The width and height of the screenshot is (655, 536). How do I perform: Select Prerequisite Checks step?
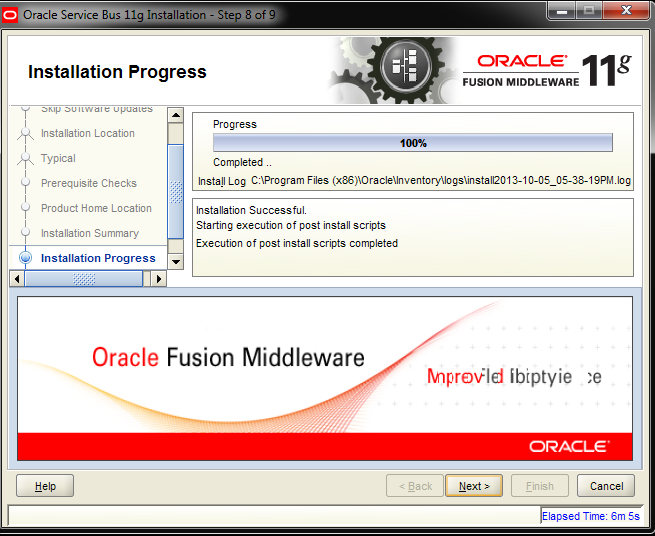(x=89, y=183)
